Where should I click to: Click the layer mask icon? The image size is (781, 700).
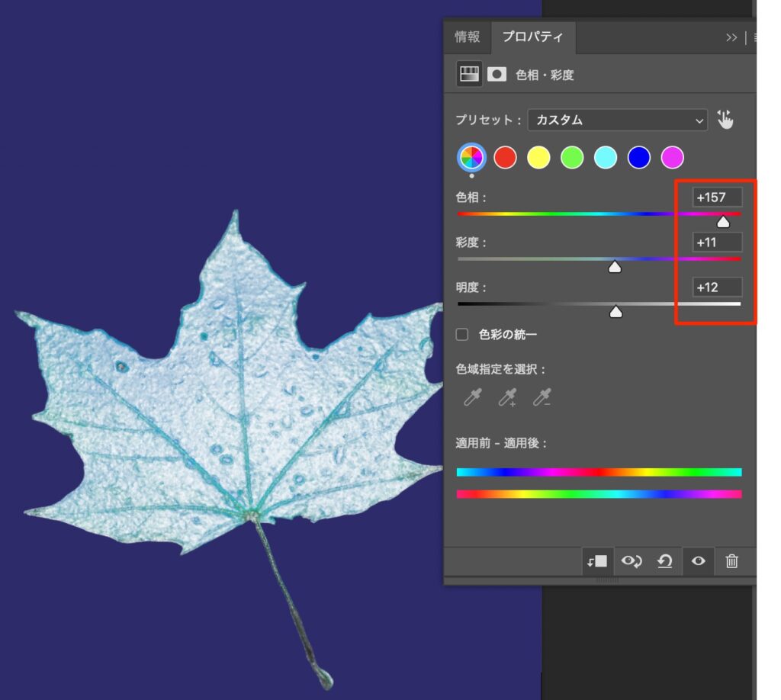497,74
